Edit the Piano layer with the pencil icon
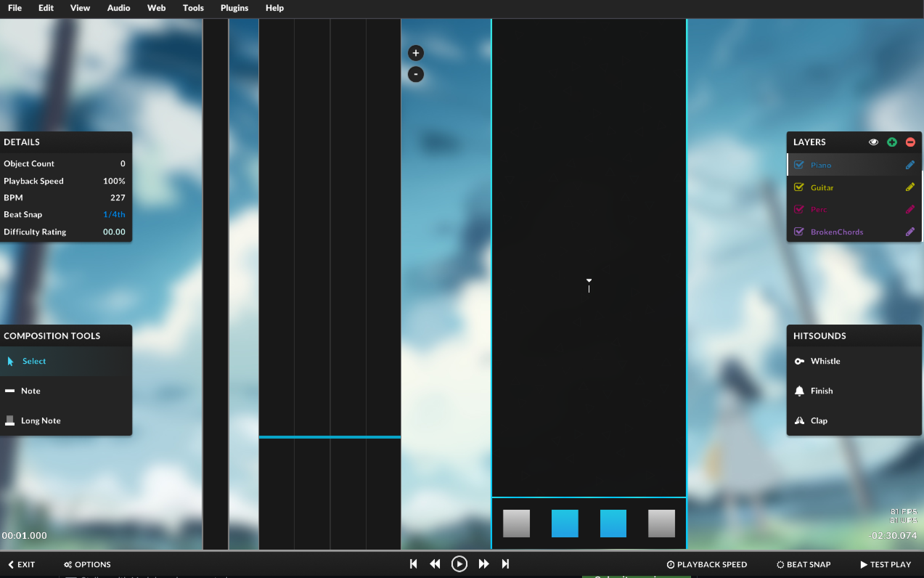The image size is (924, 578). (910, 164)
